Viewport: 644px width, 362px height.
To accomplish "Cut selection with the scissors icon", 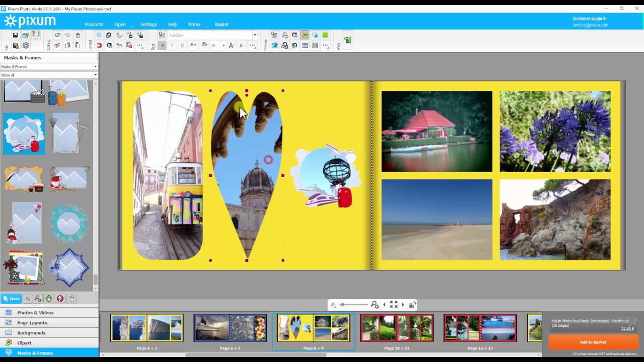I will [58, 46].
